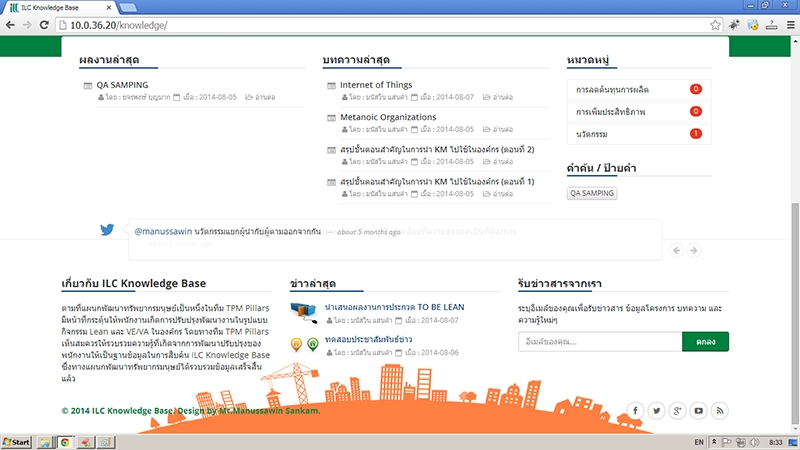Click the EN language indicator in tray
800x450 pixels.
coord(699,442)
